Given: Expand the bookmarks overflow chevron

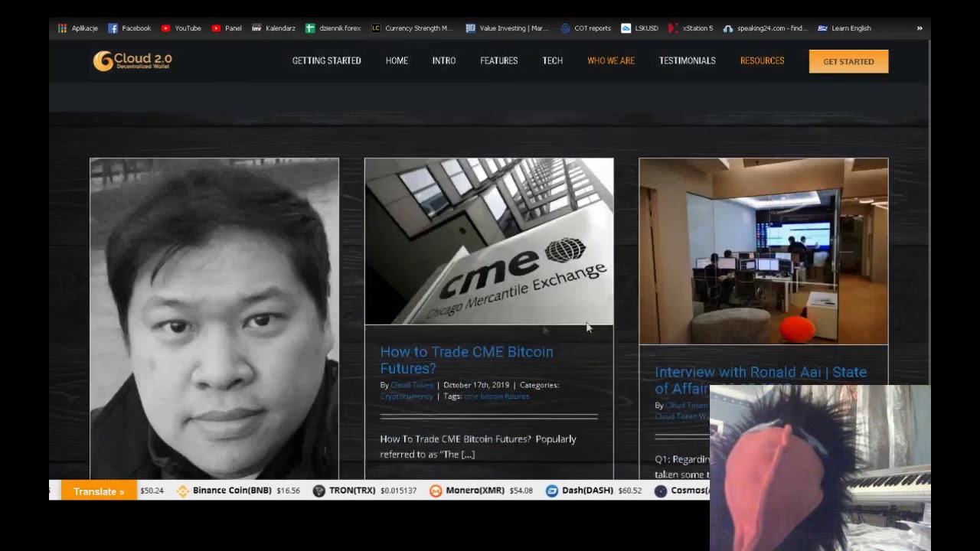Looking at the screenshot, I should [920, 28].
